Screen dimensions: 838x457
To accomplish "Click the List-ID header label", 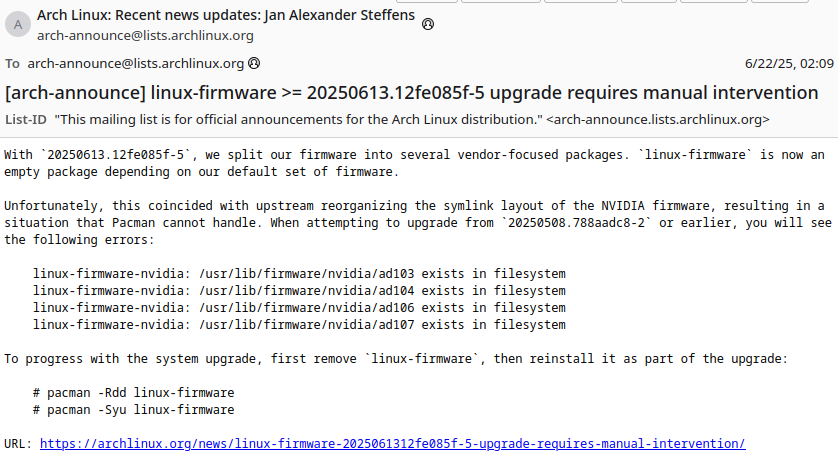I will pos(26,119).
